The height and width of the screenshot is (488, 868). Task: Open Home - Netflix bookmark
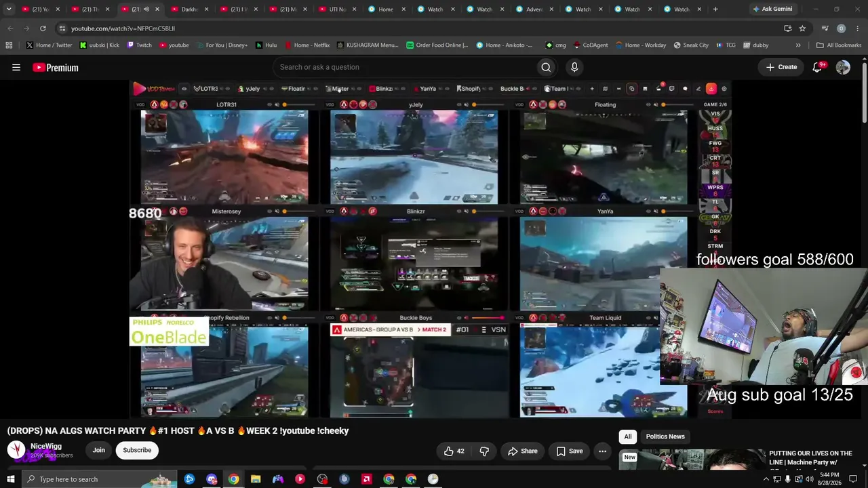[x=307, y=45]
